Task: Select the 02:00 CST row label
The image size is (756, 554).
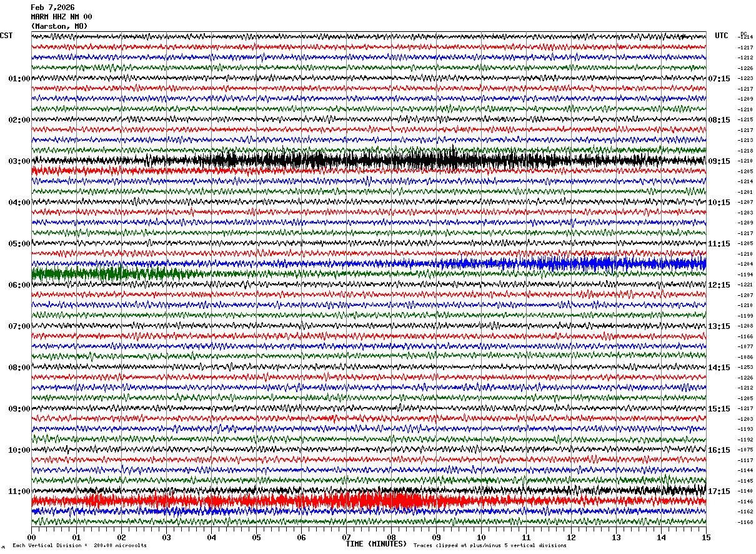Action: pyautogui.click(x=19, y=120)
